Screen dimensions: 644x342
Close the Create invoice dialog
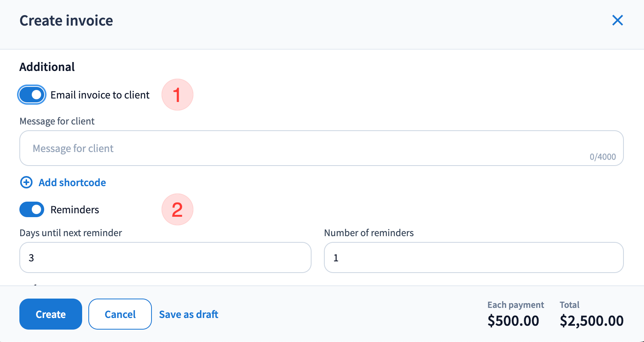coord(617,20)
